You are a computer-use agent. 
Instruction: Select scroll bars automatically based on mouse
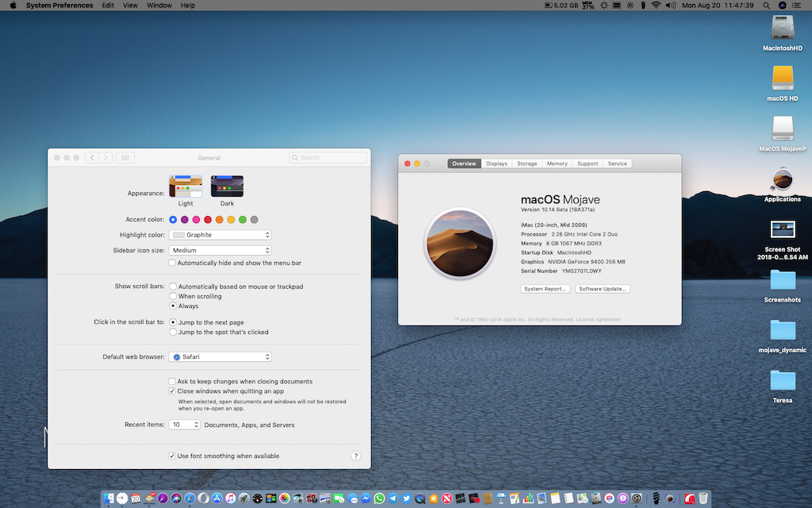[173, 286]
